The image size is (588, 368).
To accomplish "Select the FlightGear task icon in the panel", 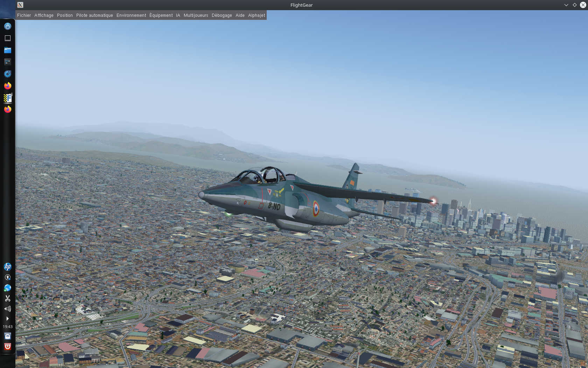I will click(x=8, y=98).
